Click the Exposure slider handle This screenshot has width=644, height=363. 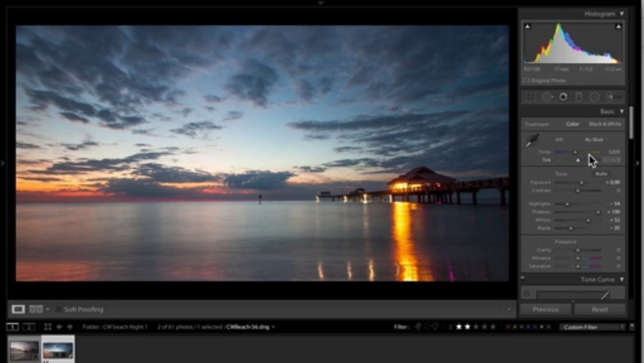point(582,183)
